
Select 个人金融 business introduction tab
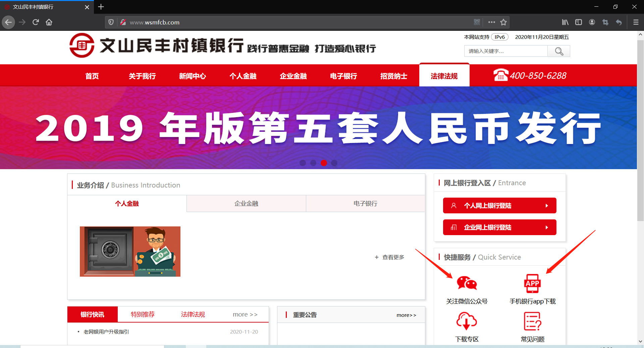127,203
